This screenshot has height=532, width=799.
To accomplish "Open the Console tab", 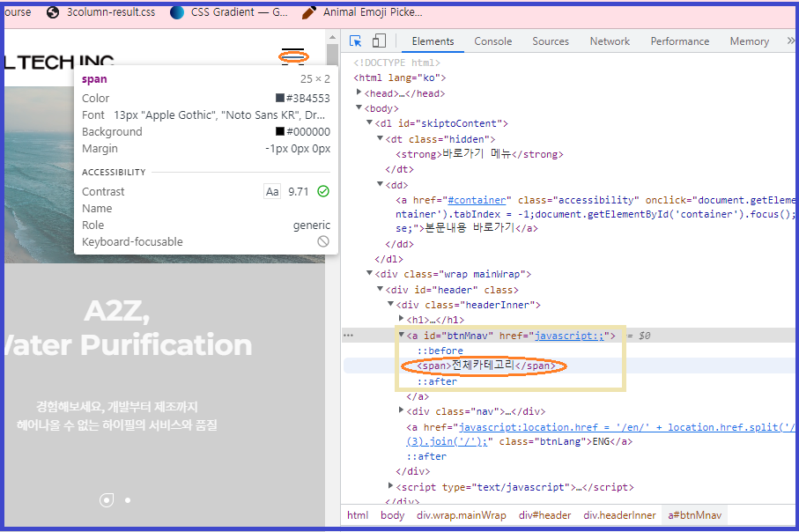I will tap(492, 41).
